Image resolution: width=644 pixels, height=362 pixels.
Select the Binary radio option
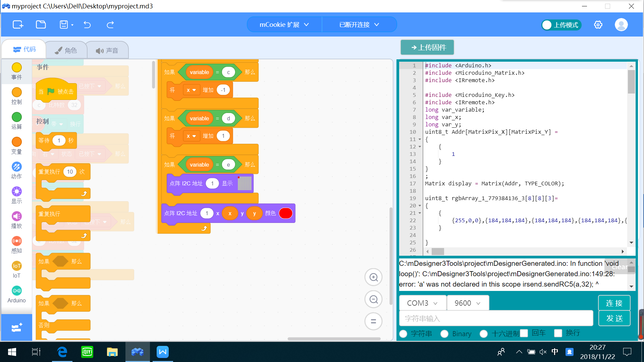click(x=444, y=334)
